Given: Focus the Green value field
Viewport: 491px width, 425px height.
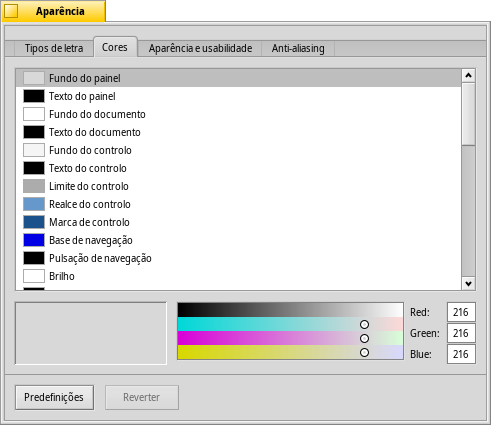Looking at the screenshot, I should (461, 333).
